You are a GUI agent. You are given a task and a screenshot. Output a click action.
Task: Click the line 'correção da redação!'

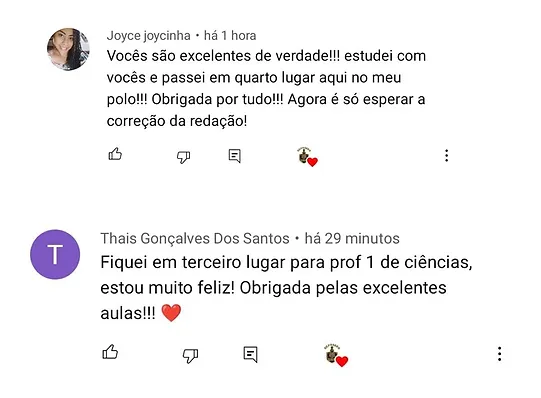point(177,121)
